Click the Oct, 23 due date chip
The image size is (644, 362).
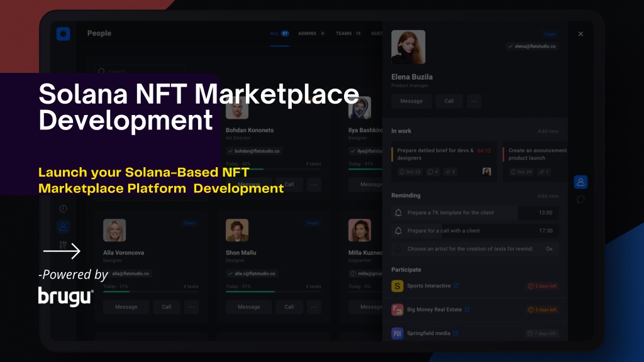pyautogui.click(x=410, y=172)
